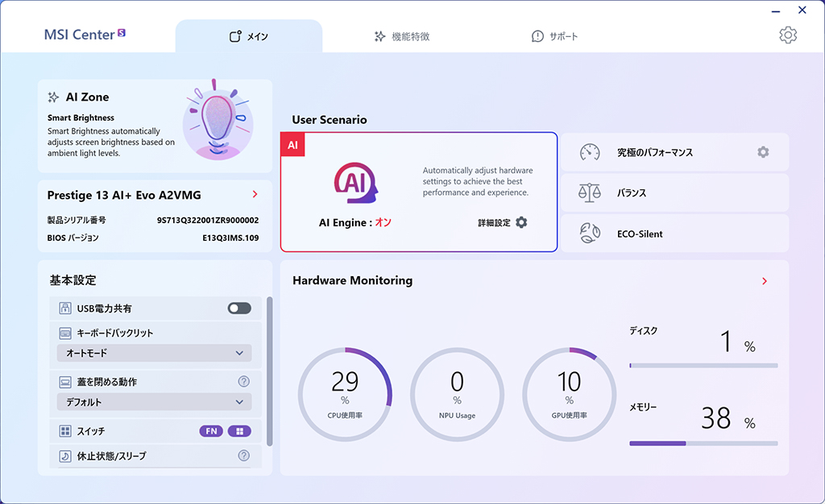Select the ECO-Silent scenario
The image size is (825, 504).
point(674,233)
